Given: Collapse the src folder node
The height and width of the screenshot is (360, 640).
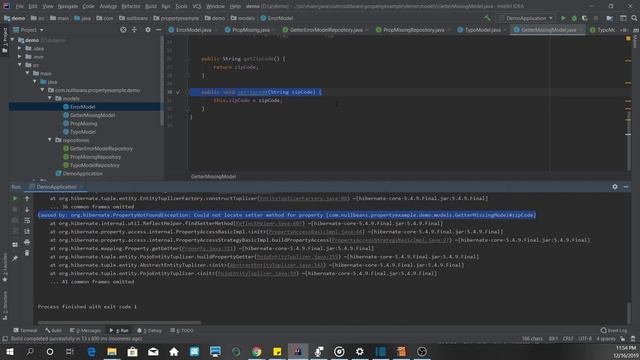Looking at the screenshot, I should (20, 65).
